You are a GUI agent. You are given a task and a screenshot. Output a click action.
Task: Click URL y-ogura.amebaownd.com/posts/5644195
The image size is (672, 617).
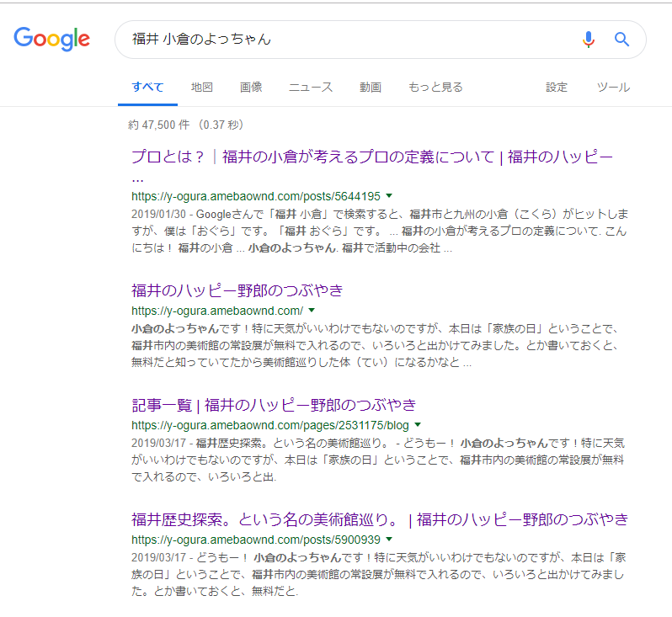pyautogui.click(x=256, y=196)
